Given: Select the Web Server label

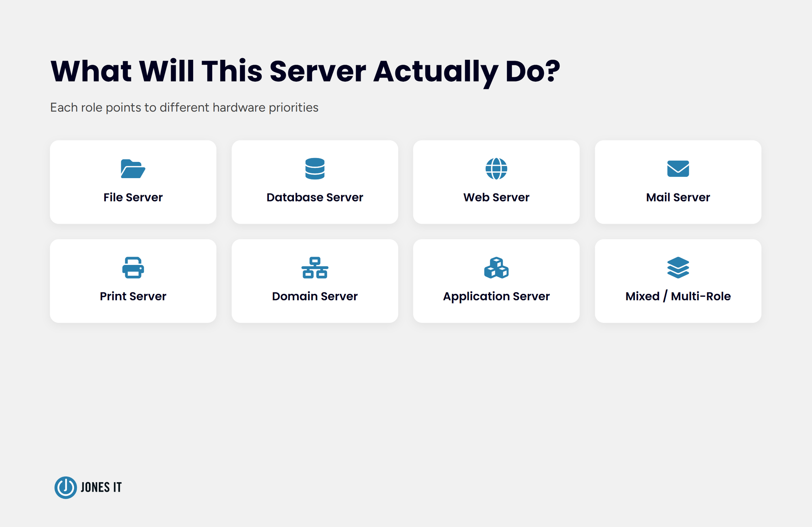Looking at the screenshot, I should (x=496, y=197).
